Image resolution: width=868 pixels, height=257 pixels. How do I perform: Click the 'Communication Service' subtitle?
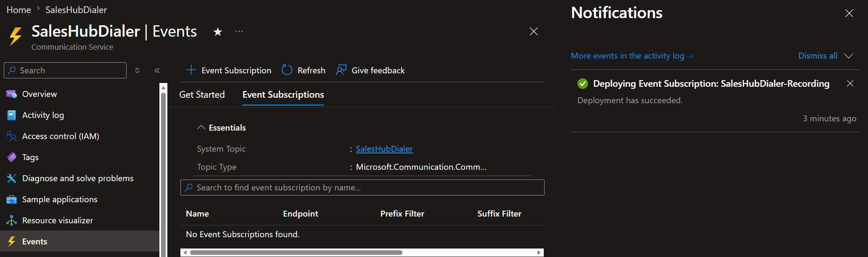72,47
